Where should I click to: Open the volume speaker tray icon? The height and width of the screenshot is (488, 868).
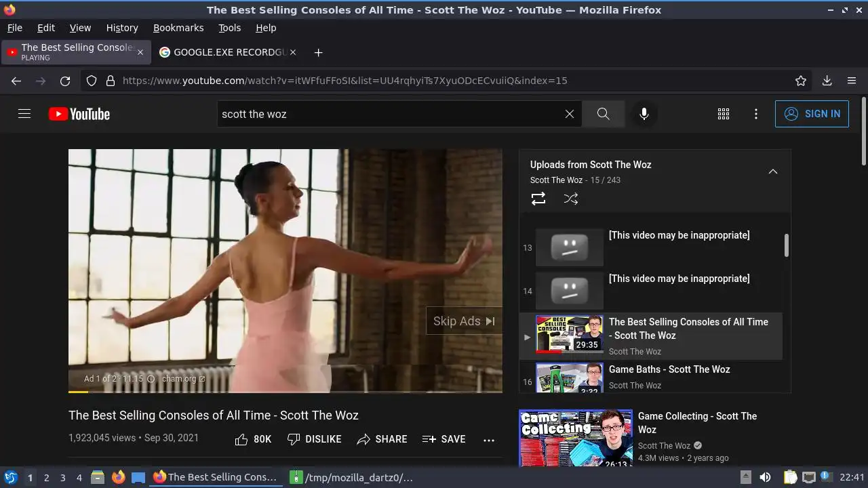point(765,477)
